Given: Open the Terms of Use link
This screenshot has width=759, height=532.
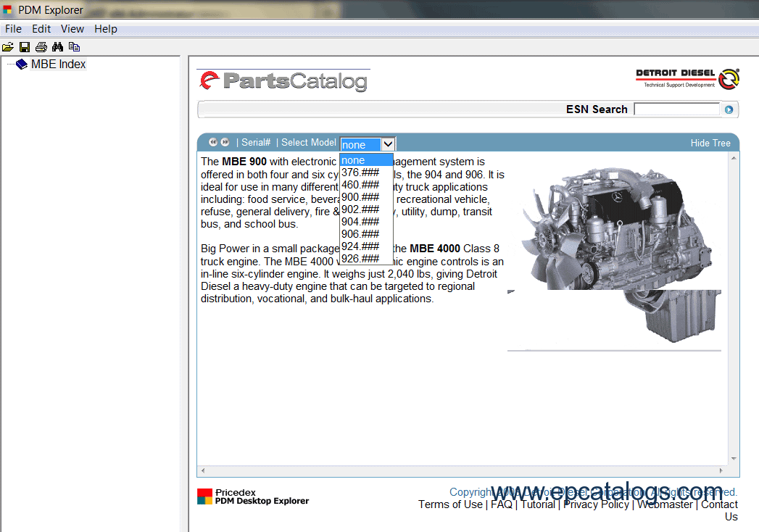Looking at the screenshot, I should pos(450,504).
